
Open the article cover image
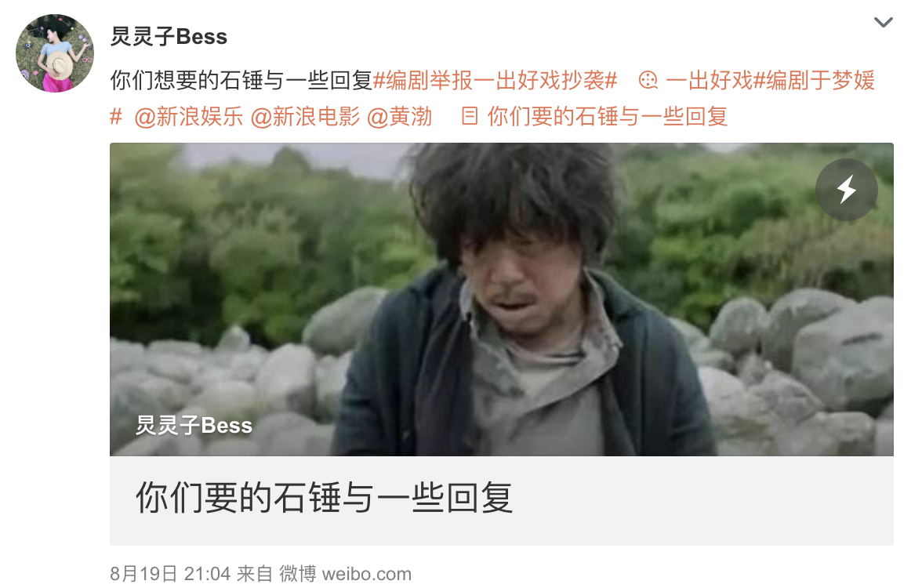pos(502,299)
